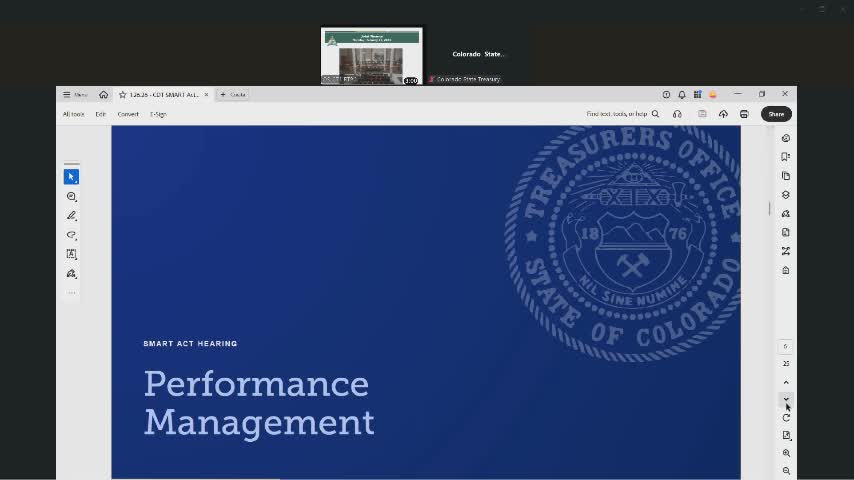Star the open document tab
The height and width of the screenshot is (480, 854).
(123, 95)
